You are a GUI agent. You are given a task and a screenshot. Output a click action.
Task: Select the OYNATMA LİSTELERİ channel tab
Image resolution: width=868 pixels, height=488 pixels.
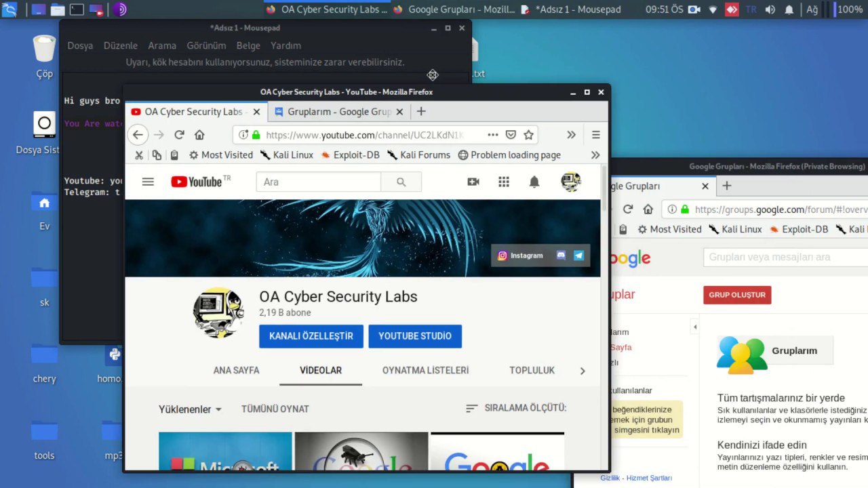click(x=425, y=370)
